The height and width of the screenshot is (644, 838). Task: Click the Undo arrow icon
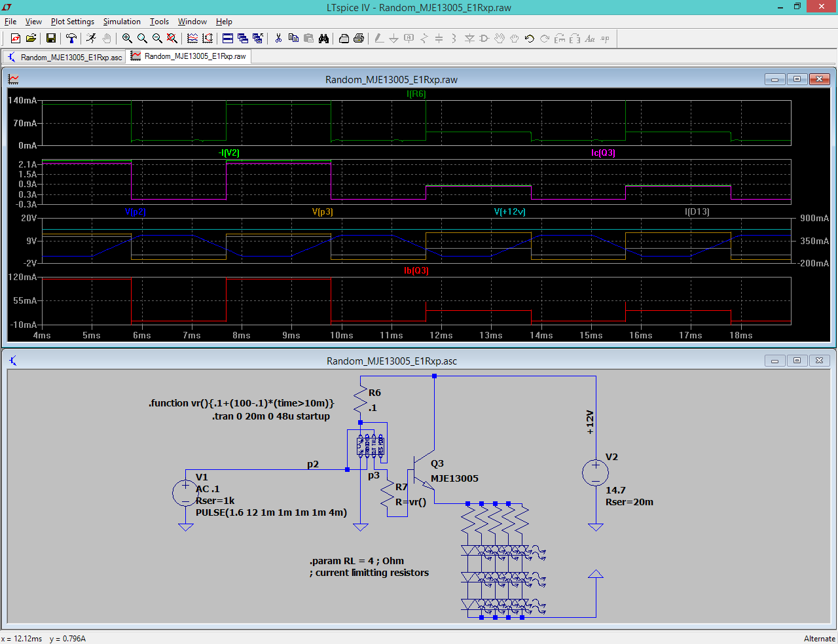(x=530, y=39)
